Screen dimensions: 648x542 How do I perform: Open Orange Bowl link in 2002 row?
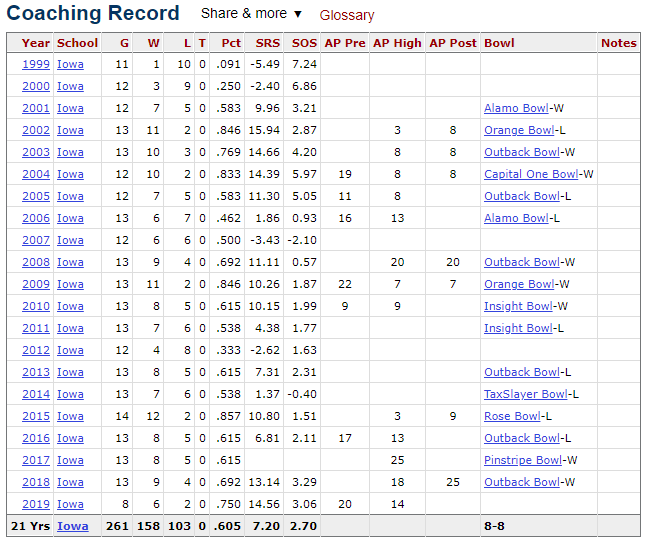tap(519, 130)
